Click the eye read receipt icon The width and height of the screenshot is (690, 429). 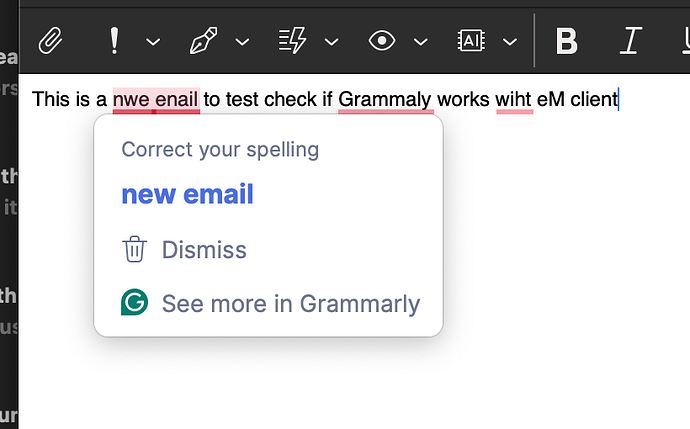(382, 40)
